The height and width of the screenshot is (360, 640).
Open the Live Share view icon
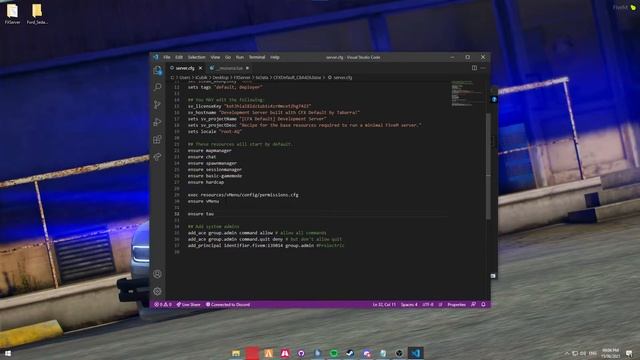158,157
